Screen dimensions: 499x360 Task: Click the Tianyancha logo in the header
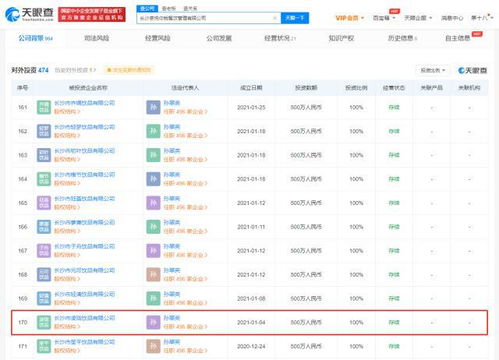[x=29, y=14]
